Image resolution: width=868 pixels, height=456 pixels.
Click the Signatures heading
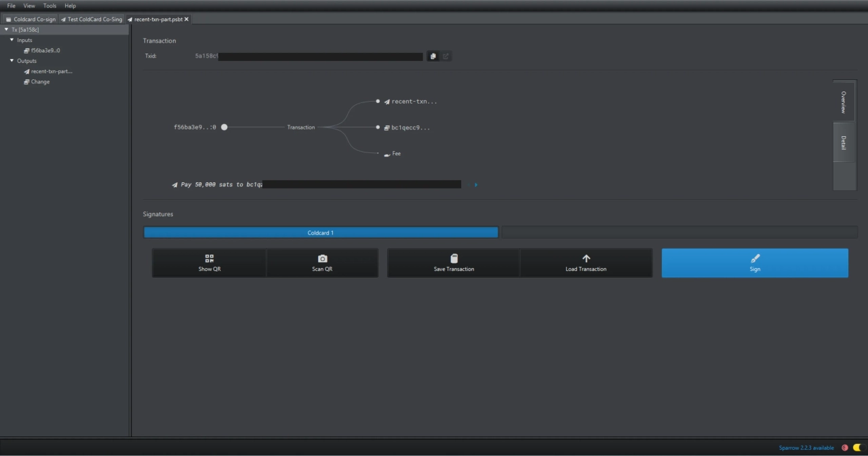coord(158,214)
